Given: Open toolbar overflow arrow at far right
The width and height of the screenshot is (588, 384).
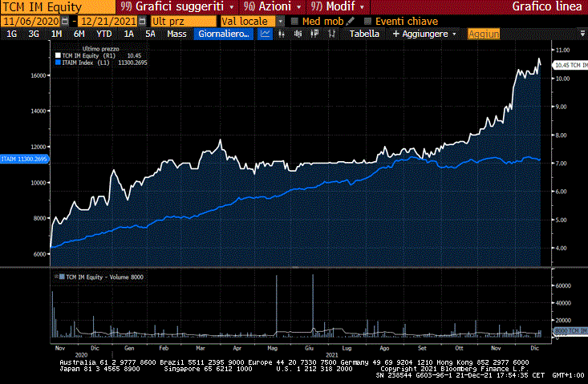Looking at the screenshot, I should pos(582,34).
